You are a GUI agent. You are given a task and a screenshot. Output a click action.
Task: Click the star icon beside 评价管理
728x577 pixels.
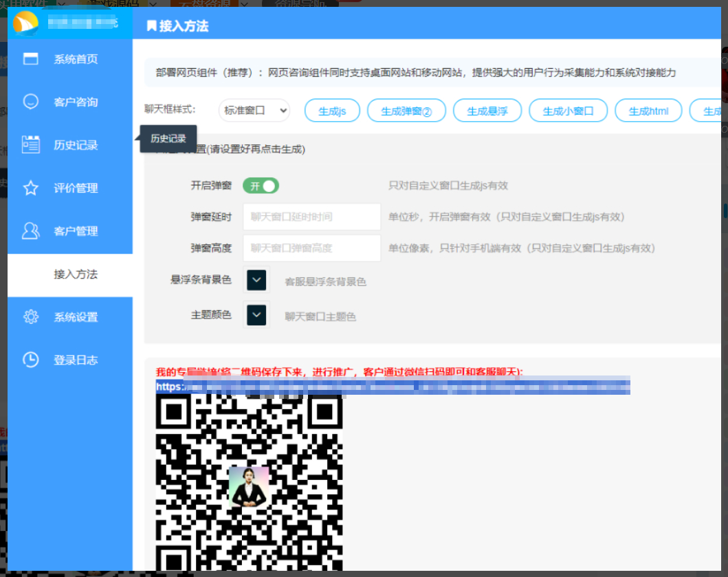pyautogui.click(x=31, y=188)
